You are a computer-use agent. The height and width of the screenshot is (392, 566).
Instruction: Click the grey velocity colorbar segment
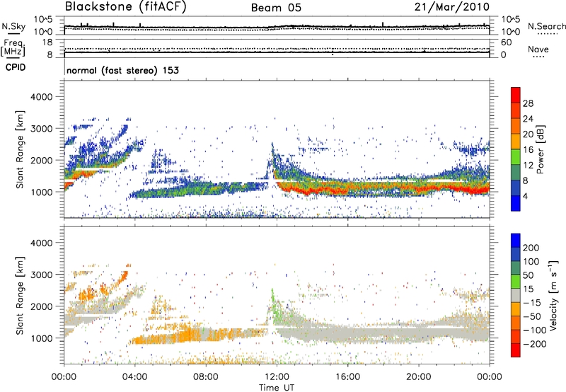click(516, 296)
